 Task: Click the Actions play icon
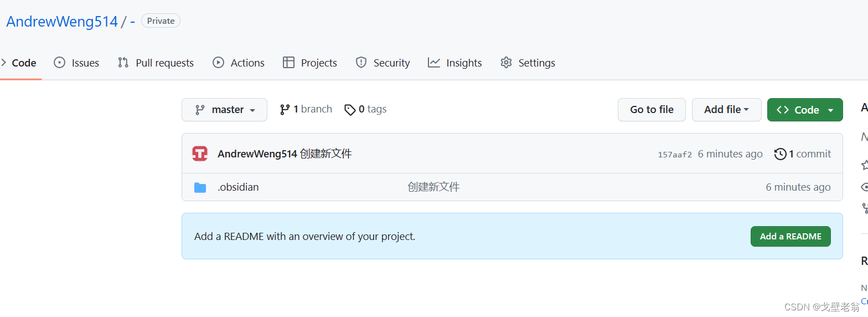[218, 63]
